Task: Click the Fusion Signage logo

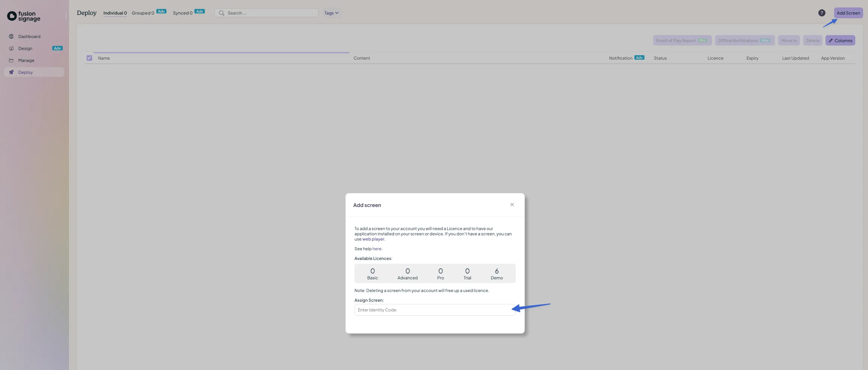Action: click(x=24, y=16)
